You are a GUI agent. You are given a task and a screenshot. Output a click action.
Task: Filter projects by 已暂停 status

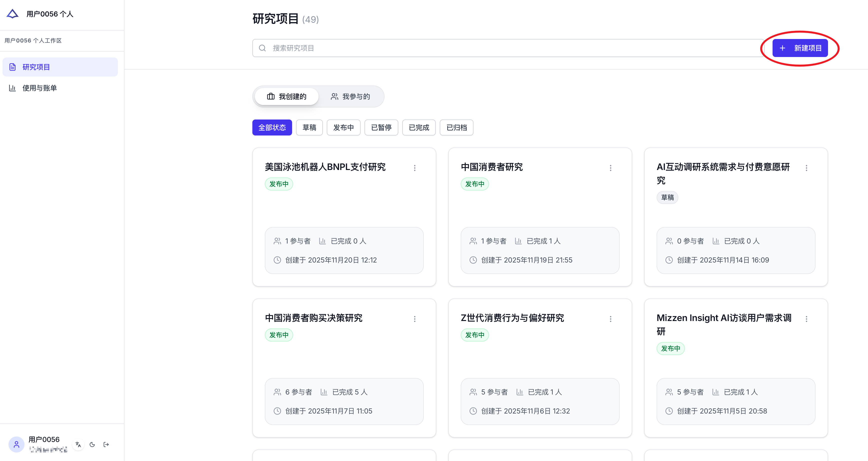(381, 127)
